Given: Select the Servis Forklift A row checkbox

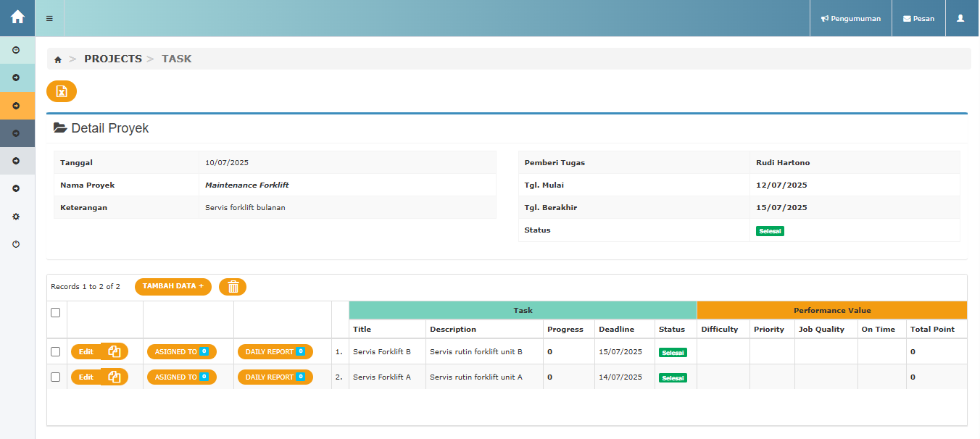Looking at the screenshot, I should coord(56,377).
